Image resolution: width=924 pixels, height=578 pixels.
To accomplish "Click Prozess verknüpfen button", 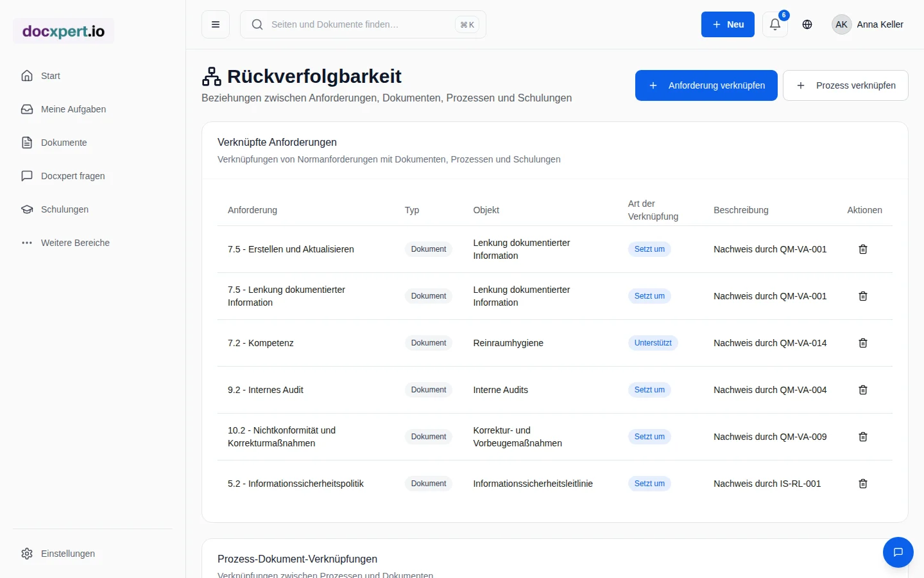I will coord(846,85).
